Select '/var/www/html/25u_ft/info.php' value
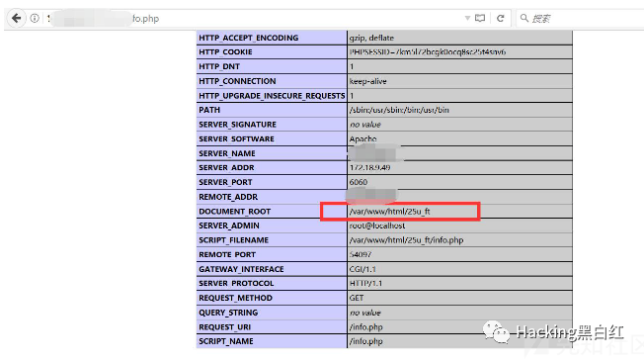This screenshot has width=644, height=362. click(406, 240)
